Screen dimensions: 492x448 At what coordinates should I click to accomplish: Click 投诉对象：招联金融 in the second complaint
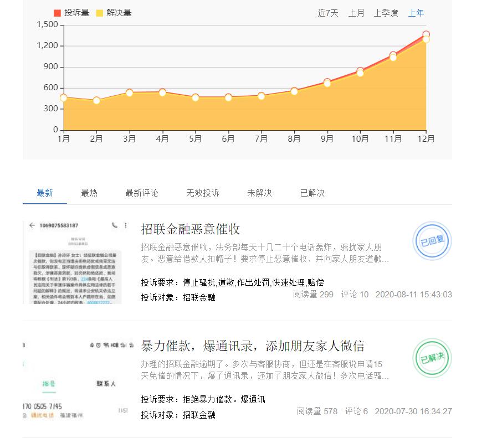178,415
